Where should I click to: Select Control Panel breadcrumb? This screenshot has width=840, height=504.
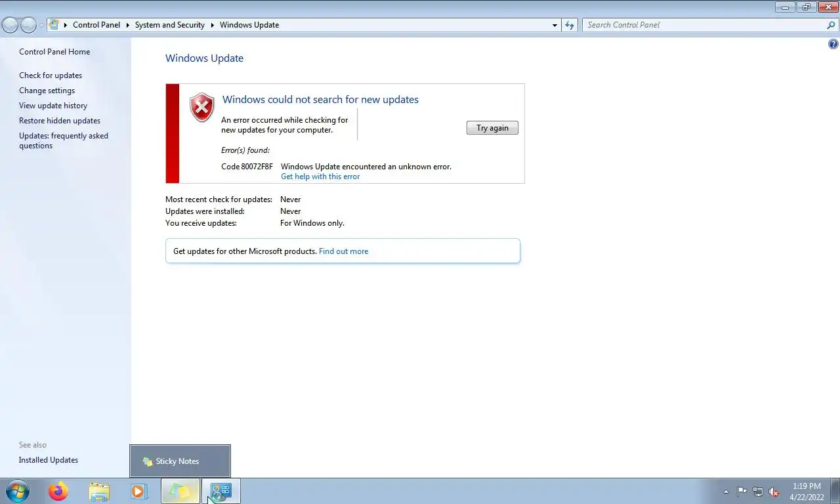coord(96,25)
